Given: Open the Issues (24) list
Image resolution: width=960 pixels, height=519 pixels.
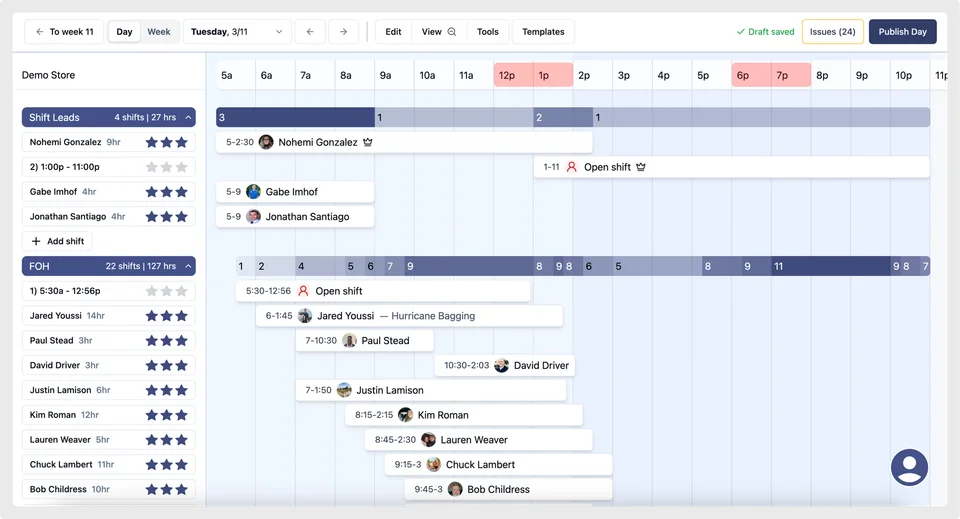Looking at the screenshot, I should [x=832, y=32].
